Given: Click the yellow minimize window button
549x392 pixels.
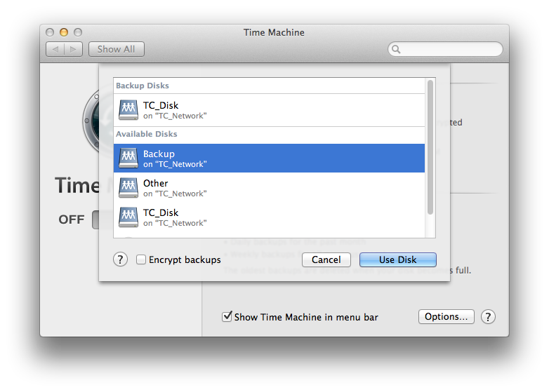Looking at the screenshot, I should [x=64, y=32].
